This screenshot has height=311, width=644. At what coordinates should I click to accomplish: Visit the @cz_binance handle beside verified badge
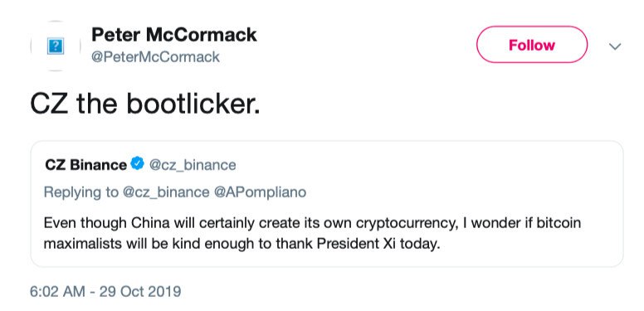click(193, 165)
